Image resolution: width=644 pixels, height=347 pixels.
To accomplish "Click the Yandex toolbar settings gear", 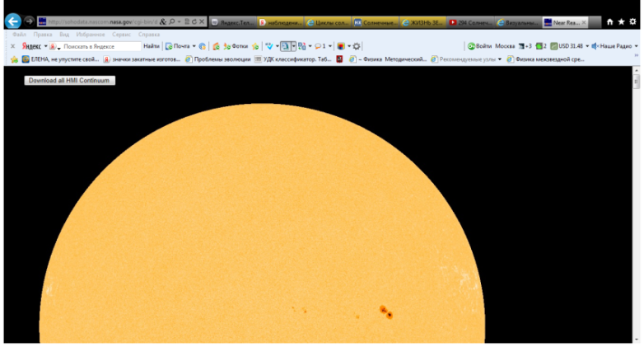I will pos(357,46).
